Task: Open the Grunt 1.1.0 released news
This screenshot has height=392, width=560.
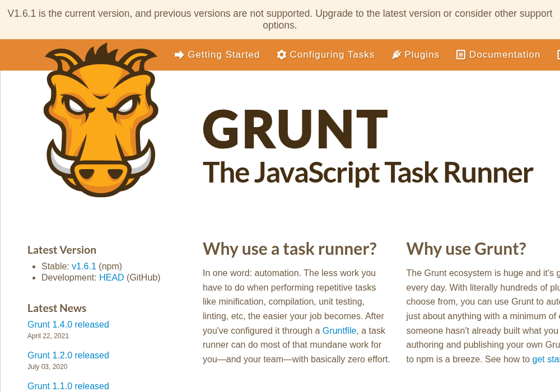Action: point(68,386)
